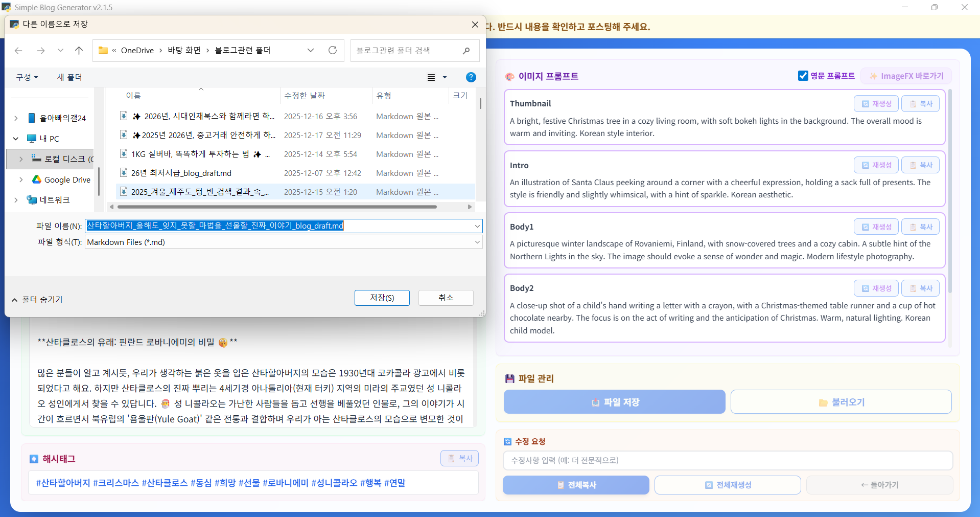Click the 취소 button
The height and width of the screenshot is (517, 980).
click(x=446, y=298)
